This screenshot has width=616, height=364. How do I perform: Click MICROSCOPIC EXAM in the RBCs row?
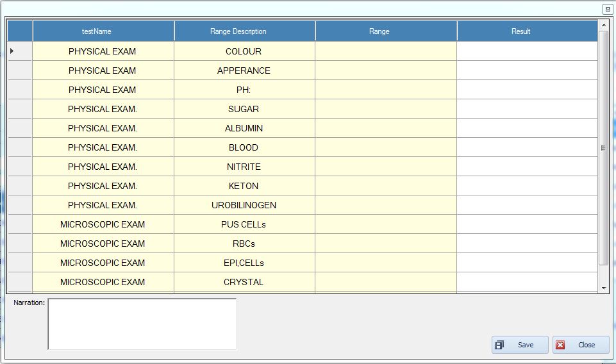(103, 244)
